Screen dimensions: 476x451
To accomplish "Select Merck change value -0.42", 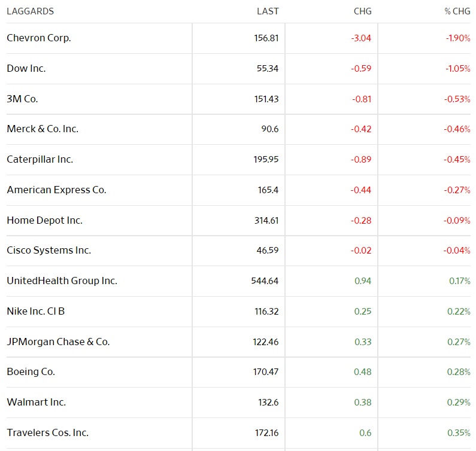I will click(361, 129).
